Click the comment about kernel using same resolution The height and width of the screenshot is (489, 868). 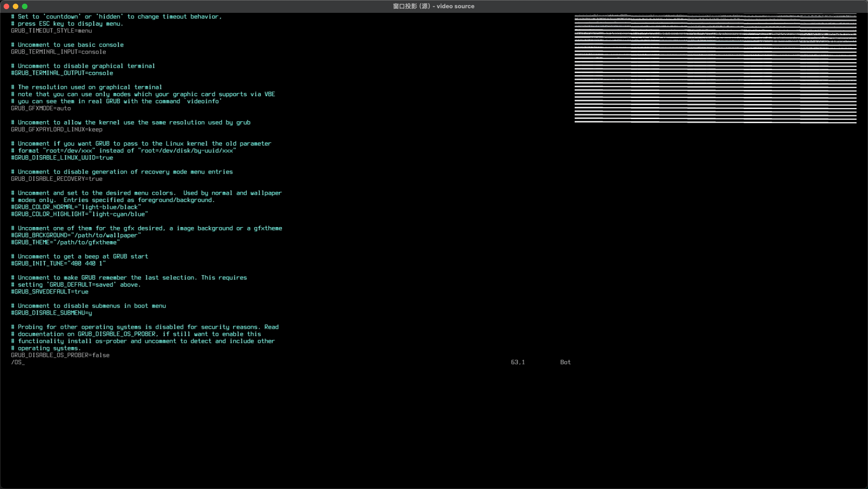tap(130, 122)
